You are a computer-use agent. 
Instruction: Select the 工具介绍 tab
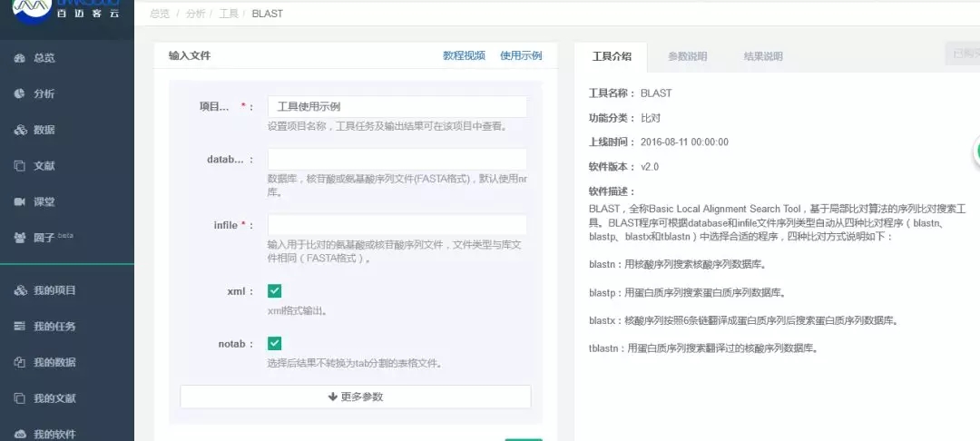click(x=612, y=56)
